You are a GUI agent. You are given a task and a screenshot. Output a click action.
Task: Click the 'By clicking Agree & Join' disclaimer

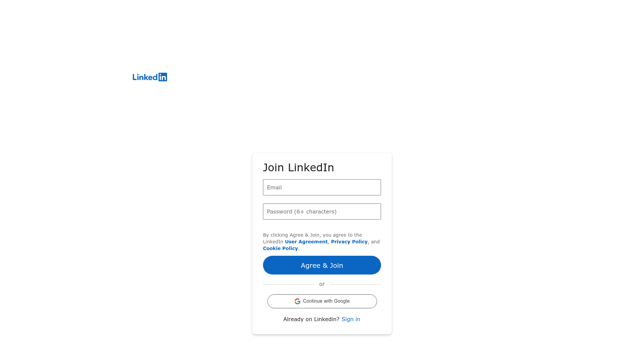(x=312, y=235)
